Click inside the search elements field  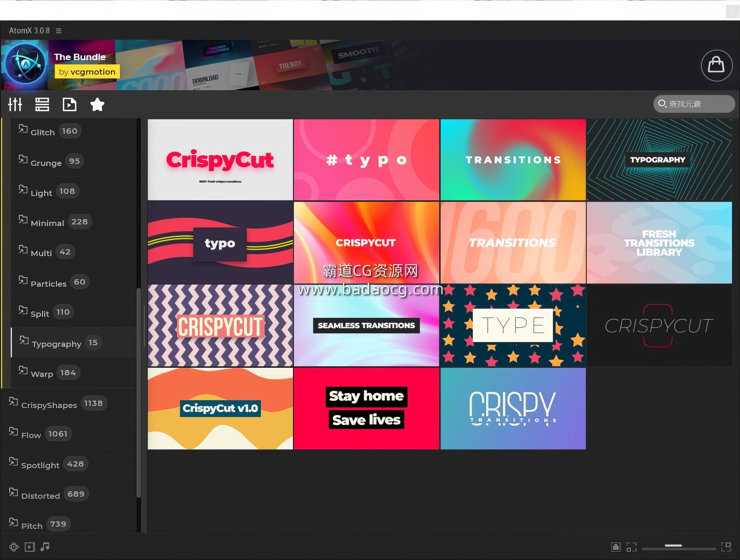(694, 104)
